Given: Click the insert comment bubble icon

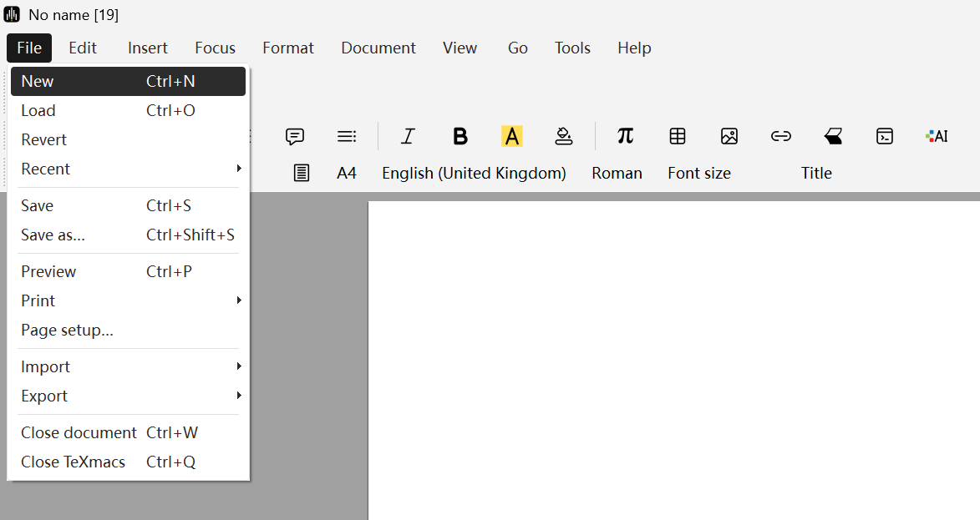Looking at the screenshot, I should click(294, 136).
